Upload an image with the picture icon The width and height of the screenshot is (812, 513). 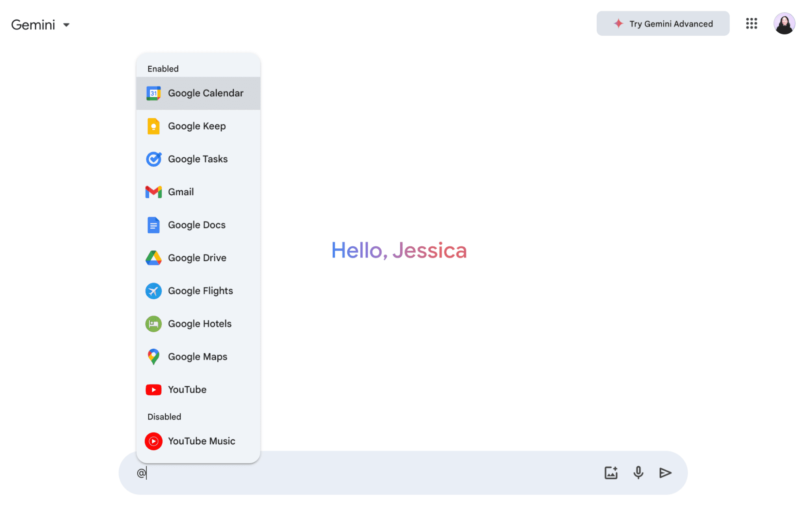pos(611,473)
